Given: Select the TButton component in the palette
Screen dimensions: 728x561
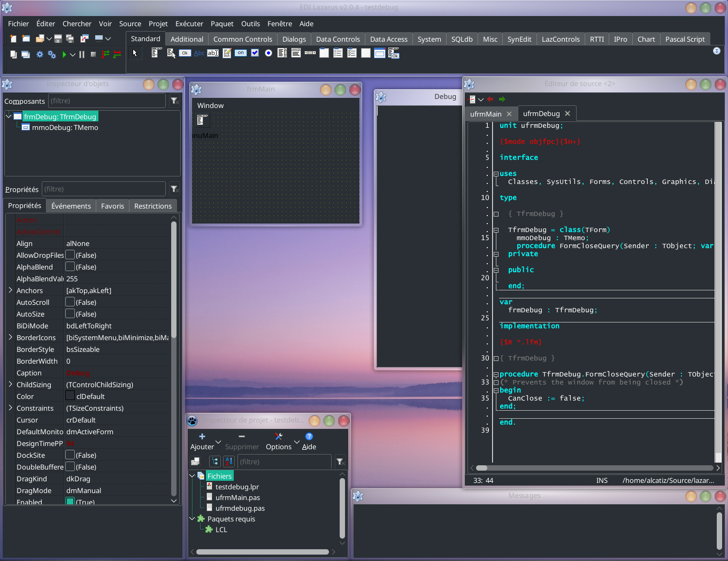Looking at the screenshot, I should [x=185, y=53].
